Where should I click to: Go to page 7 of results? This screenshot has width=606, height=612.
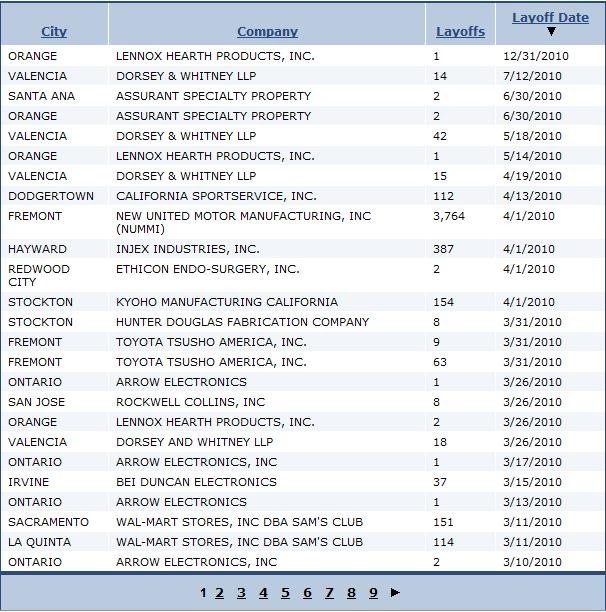[x=329, y=592]
